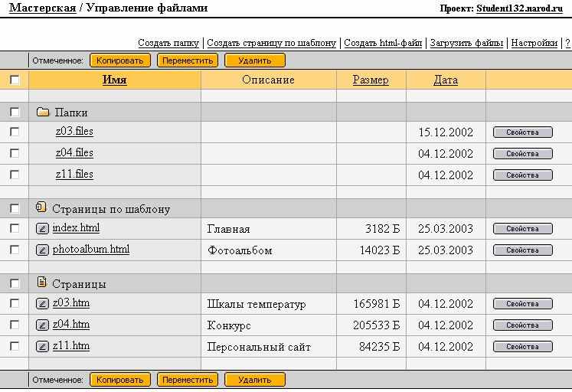The width and height of the screenshot is (572, 392).
Task: Toggle the select-all checkbox in the header
Action: click(x=15, y=80)
